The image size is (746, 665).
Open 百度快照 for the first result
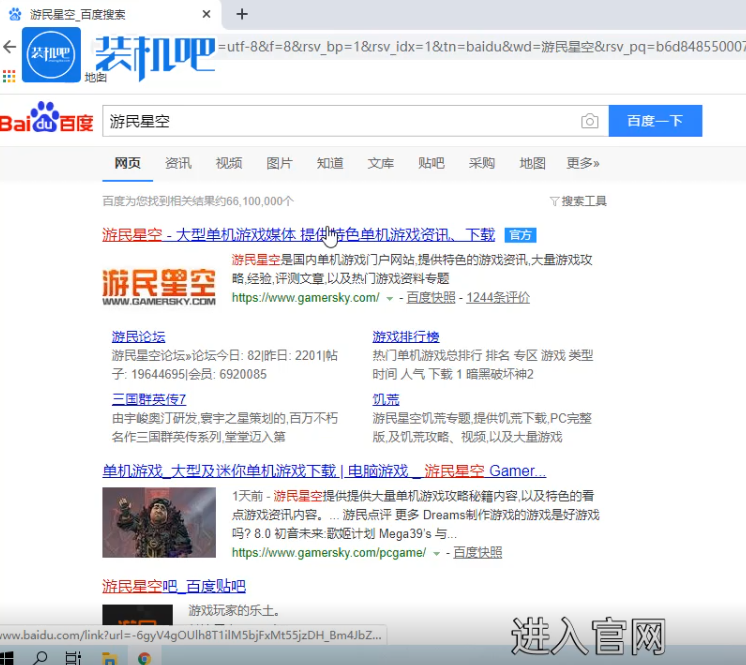[431, 298]
